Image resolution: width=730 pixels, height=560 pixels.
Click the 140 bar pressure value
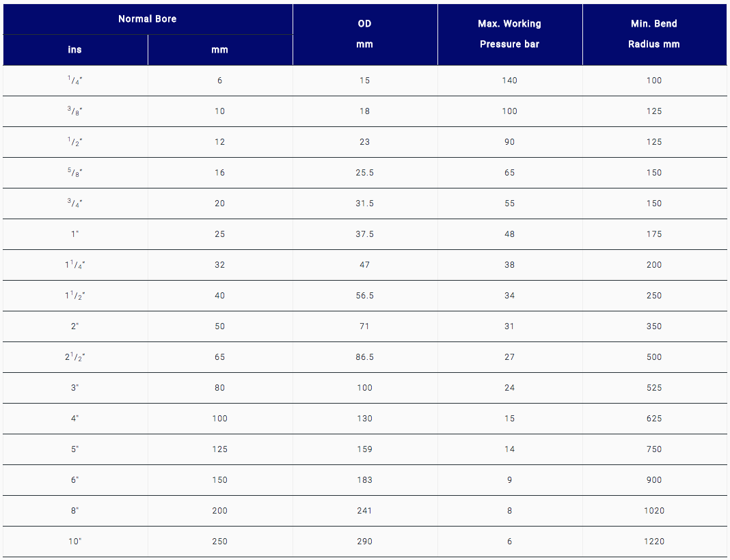coord(510,81)
